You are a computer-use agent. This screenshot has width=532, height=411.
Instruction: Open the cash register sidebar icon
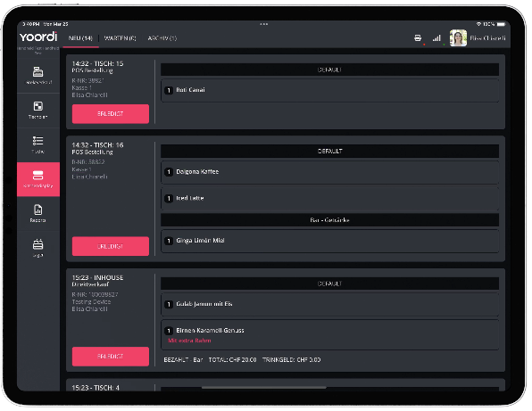(38, 75)
